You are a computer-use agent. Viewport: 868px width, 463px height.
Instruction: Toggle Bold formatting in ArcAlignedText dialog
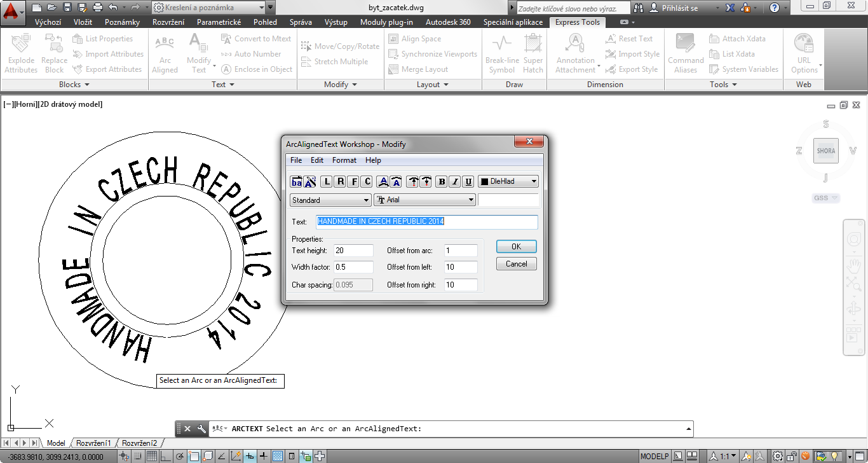coord(442,182)
